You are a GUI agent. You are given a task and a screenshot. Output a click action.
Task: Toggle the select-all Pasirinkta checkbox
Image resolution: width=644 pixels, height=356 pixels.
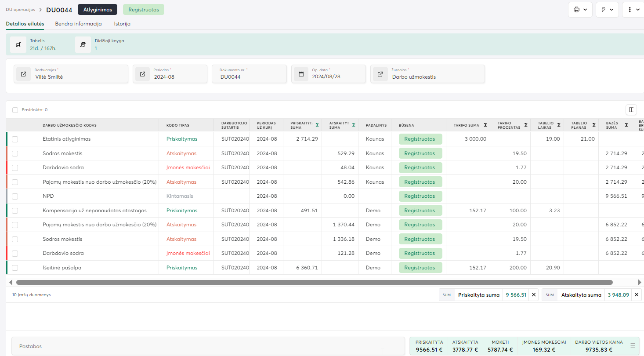pos(15,110)
